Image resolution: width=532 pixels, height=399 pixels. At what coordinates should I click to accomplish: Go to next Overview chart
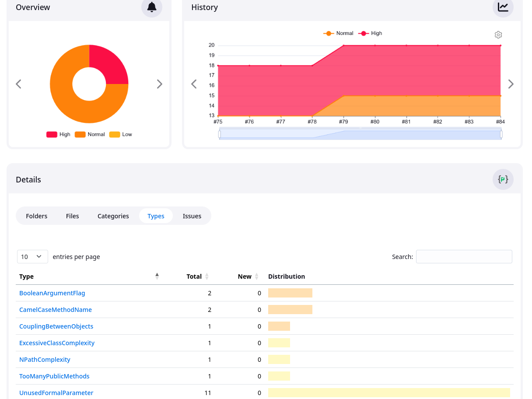click(160, 84)
